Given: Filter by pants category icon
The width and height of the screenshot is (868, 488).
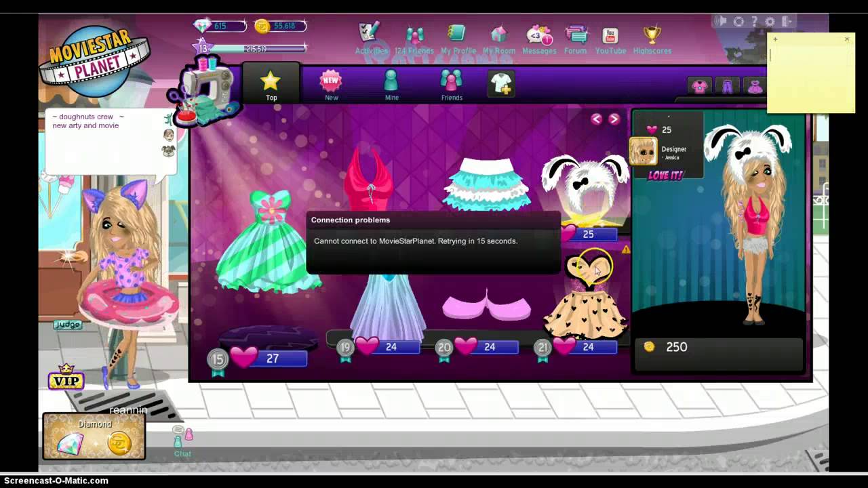Looking at the screenshot, I should [x=728, y=86].
